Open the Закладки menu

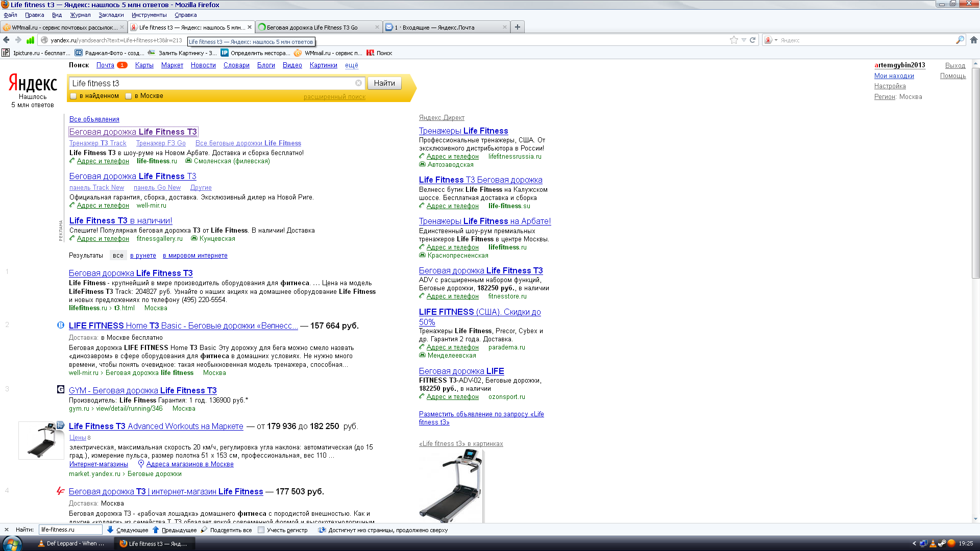point(111,15)
